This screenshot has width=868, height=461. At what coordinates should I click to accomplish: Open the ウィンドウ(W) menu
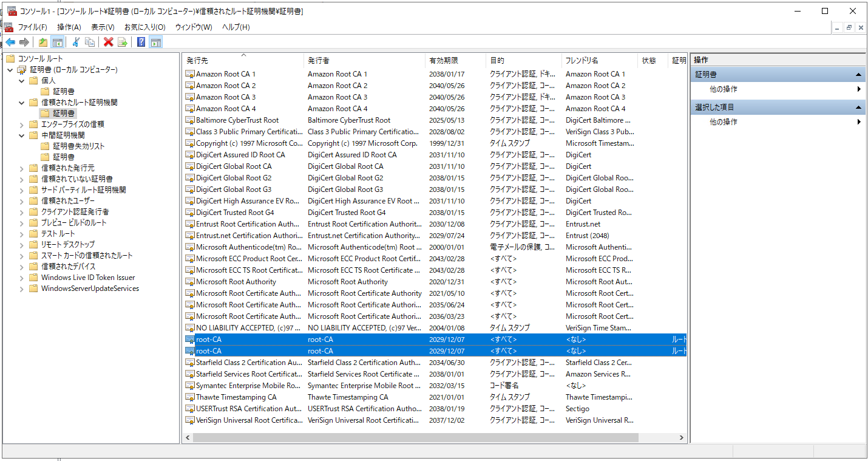(194, 27)
